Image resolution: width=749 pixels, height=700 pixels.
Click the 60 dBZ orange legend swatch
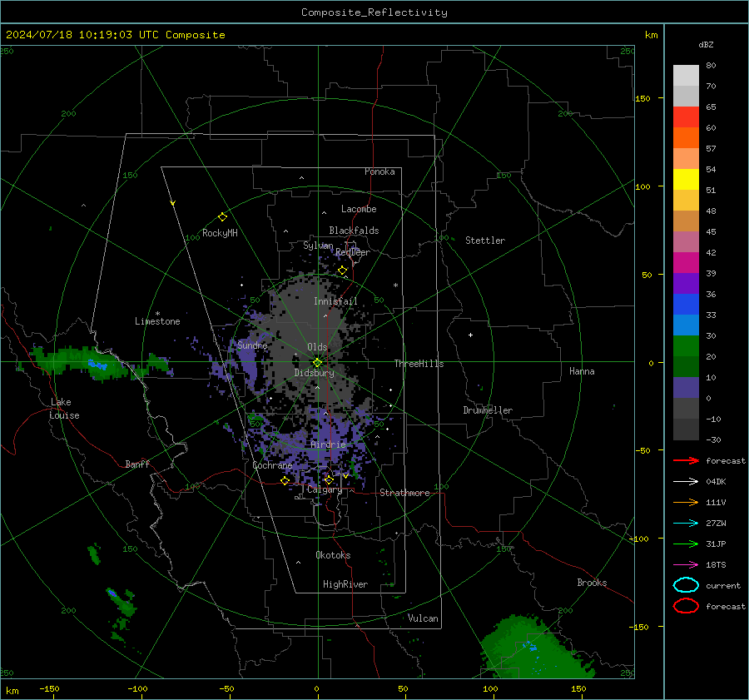[686, 137]
